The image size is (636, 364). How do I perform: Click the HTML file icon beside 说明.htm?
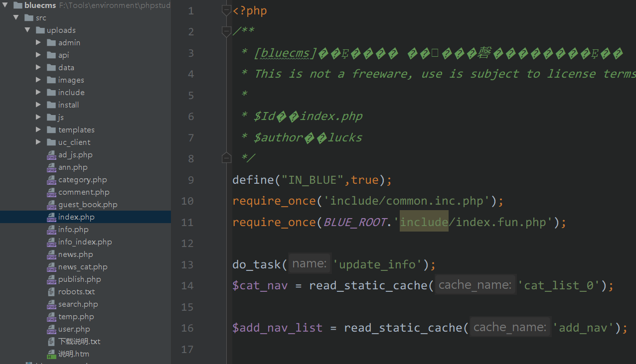click(x=51, y=354)
